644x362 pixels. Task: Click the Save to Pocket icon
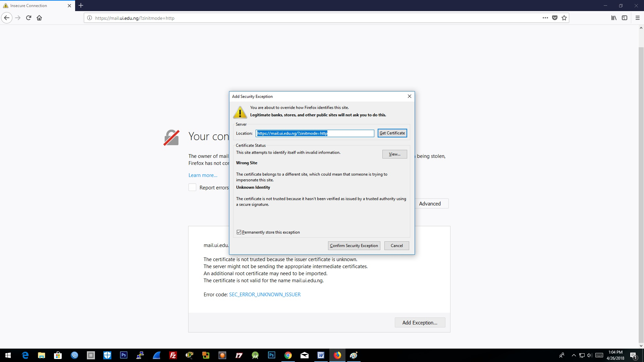coord(555,18)
